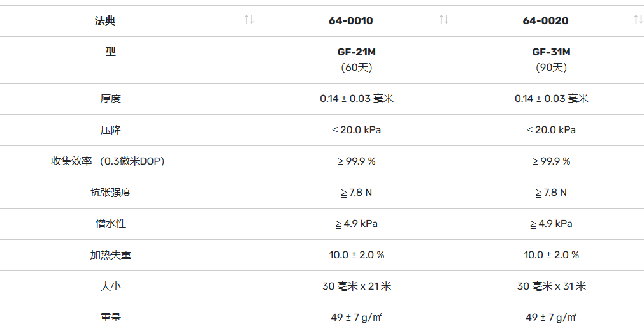Sort using arrows beside 64-0010
The image size is (644, 331).
click(x=443, y=19)
